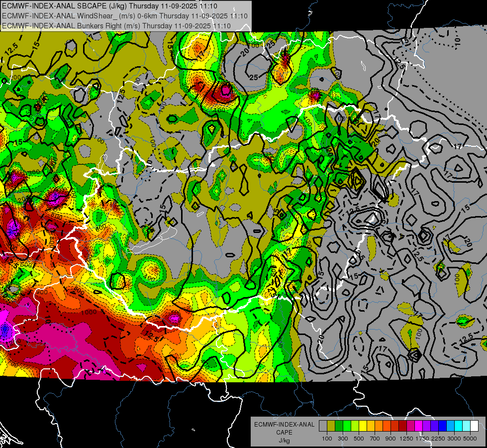Select the 1250 legend tick label
The image size is (487, 448).
(406, 439)
